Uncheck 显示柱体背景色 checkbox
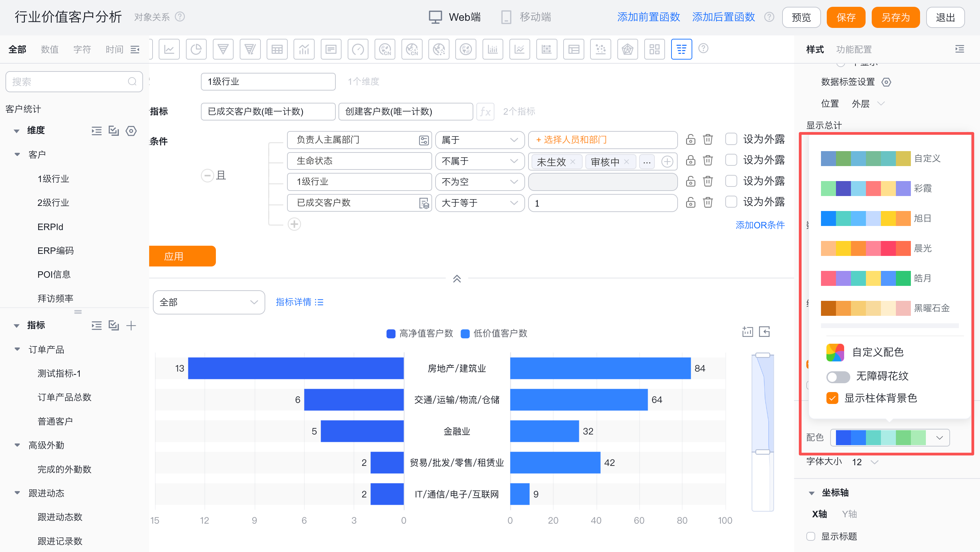The image size is (980, 552). click(x=832, y=398)
